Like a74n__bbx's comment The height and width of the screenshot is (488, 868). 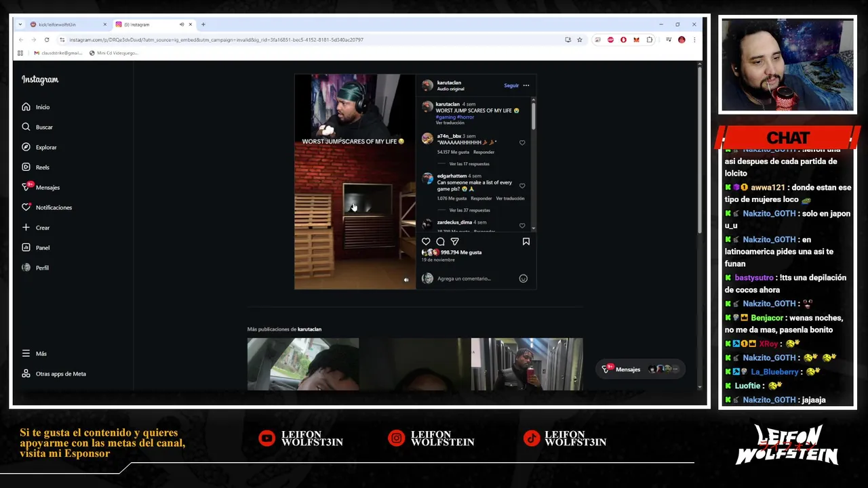click(x=522, y=143)
